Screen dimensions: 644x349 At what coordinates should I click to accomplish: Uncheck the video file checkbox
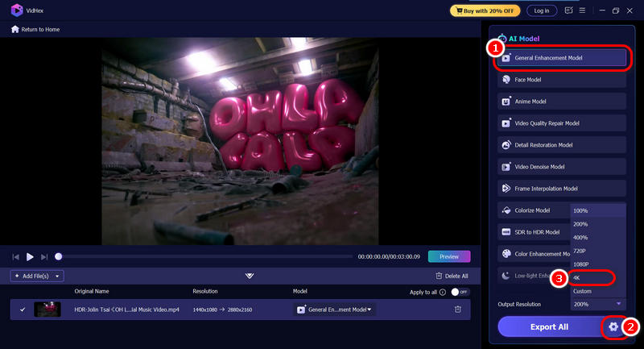(22, 310)
